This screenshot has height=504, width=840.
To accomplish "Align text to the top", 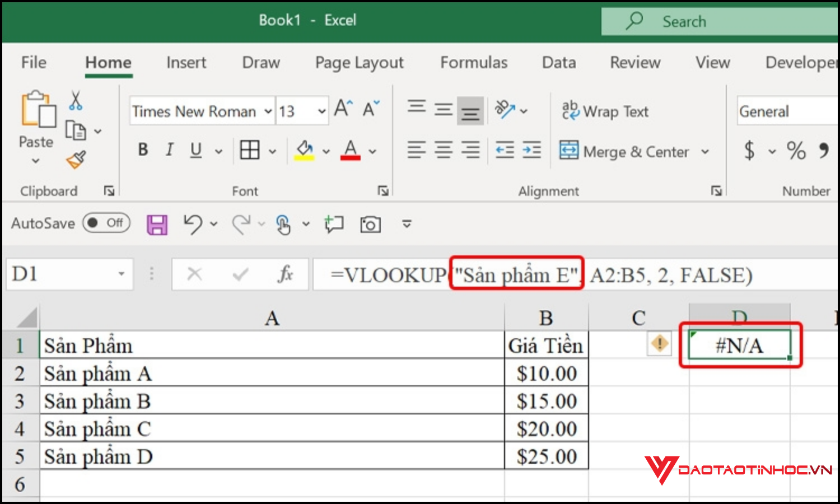I will 417,106.
